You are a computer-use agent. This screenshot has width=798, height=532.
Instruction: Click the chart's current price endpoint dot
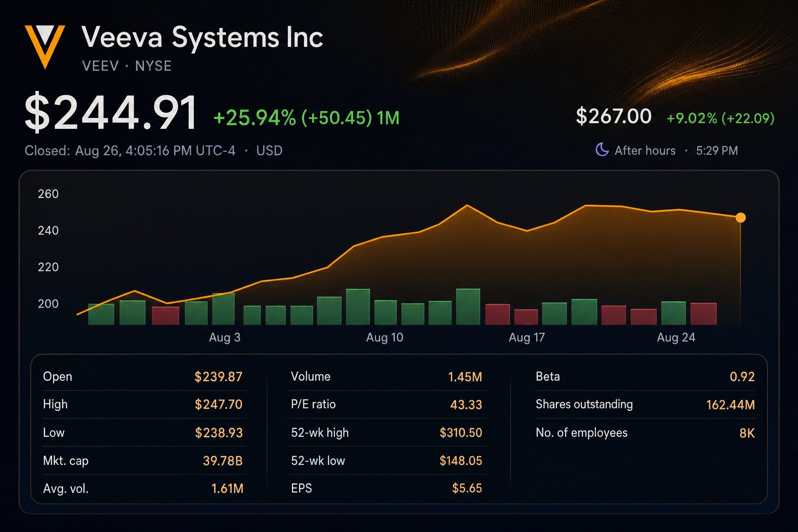[x=741, y=218]
